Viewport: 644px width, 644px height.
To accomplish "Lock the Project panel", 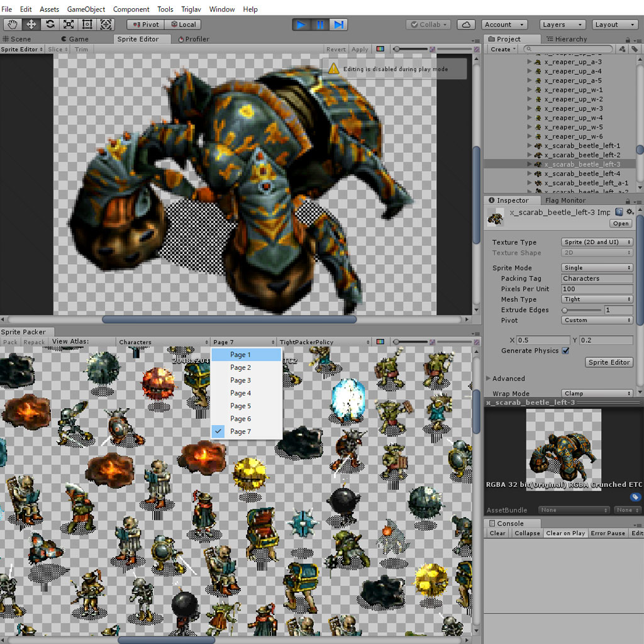I will 628,40.
